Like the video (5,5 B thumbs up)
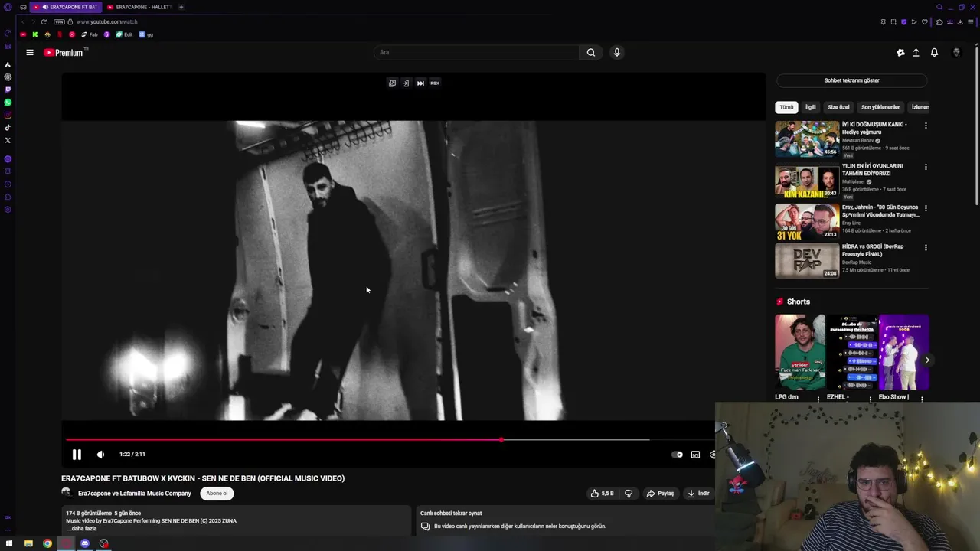The height and width of the screenshot is (551, 980). tap(603, 494)
